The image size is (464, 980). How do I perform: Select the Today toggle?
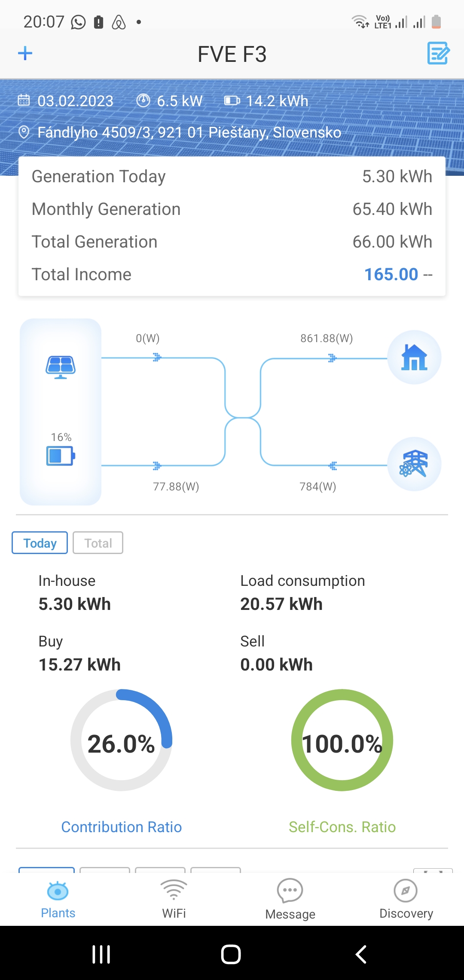[40, 543]
